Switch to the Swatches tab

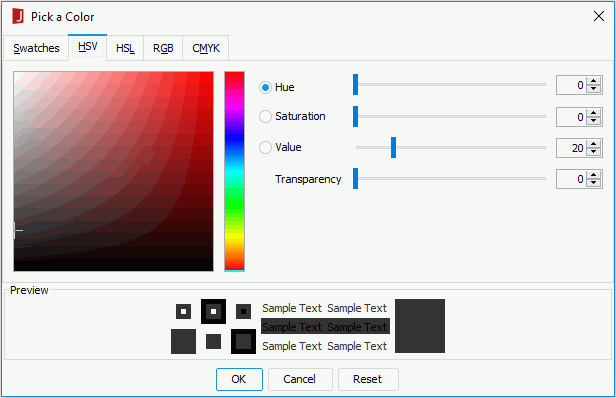click(x=36, y=48)
